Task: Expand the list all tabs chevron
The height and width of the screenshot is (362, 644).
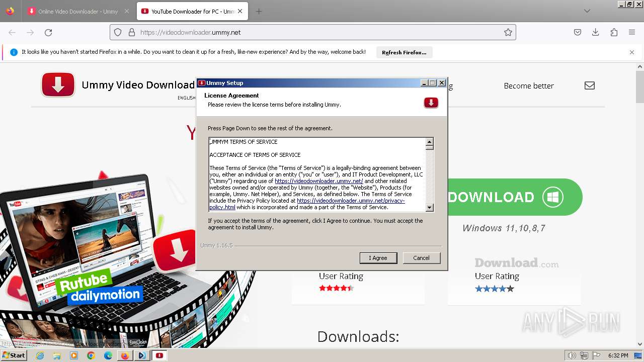Action: [x=587, y=11]
